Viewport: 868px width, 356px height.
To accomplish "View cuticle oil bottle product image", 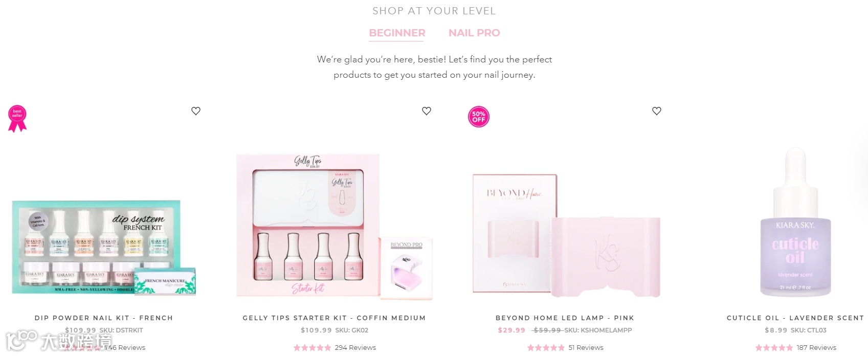I will click(795, 222).
